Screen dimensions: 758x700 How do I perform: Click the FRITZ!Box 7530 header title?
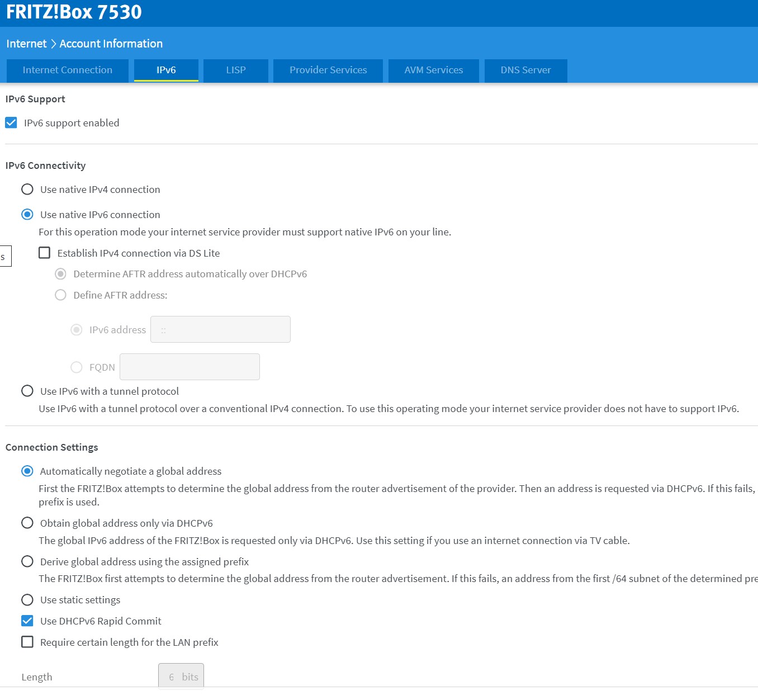pyautogui.click(x=74, y=12)
